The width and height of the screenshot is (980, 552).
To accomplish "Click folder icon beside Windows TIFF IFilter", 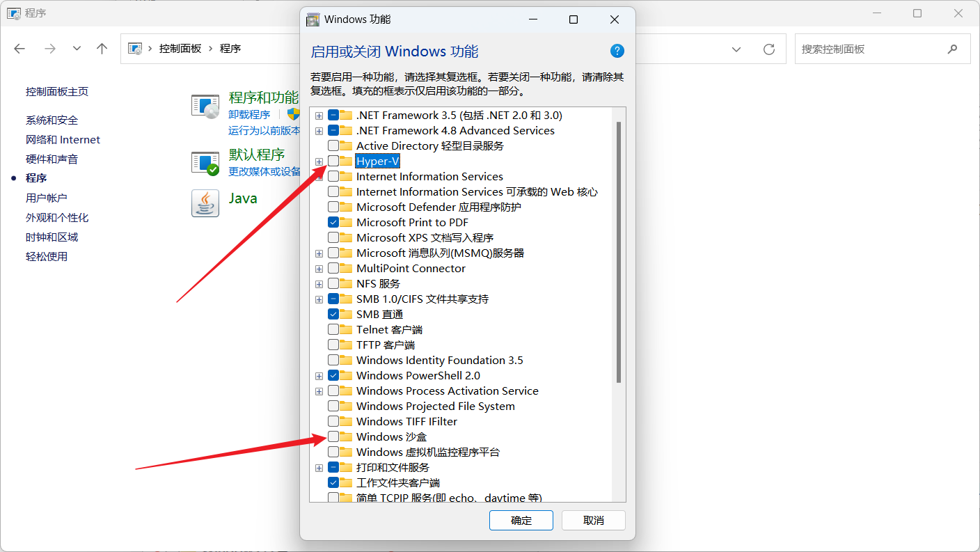I will click(x=346, y=421).
